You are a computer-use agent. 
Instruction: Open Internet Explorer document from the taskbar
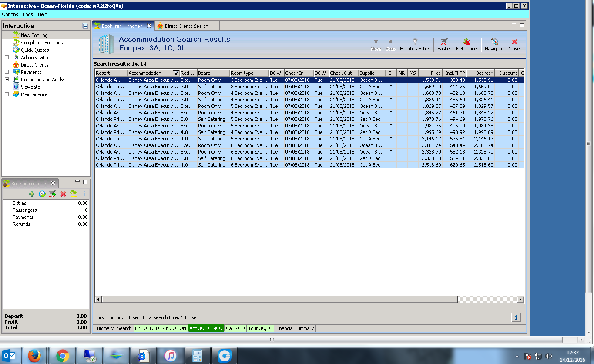144,356
